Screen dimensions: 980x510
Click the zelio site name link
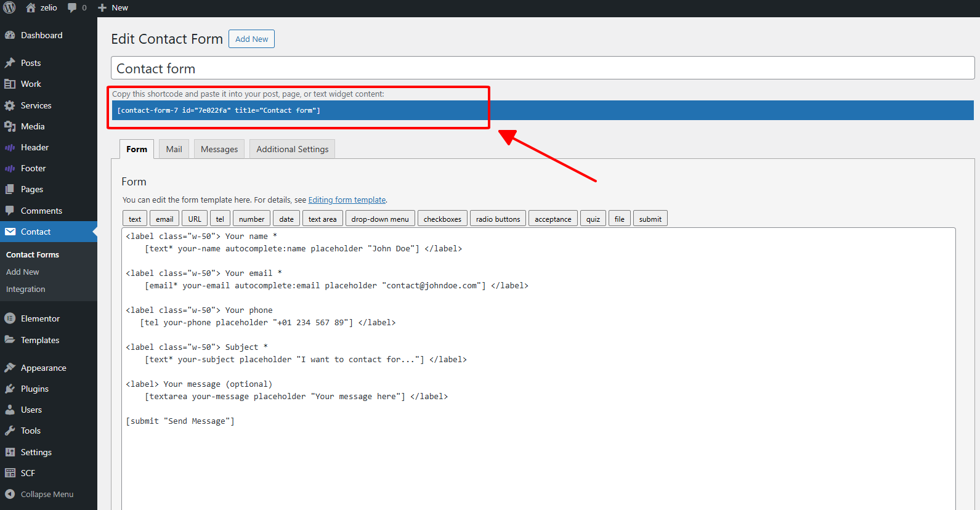tap(49, 8)
